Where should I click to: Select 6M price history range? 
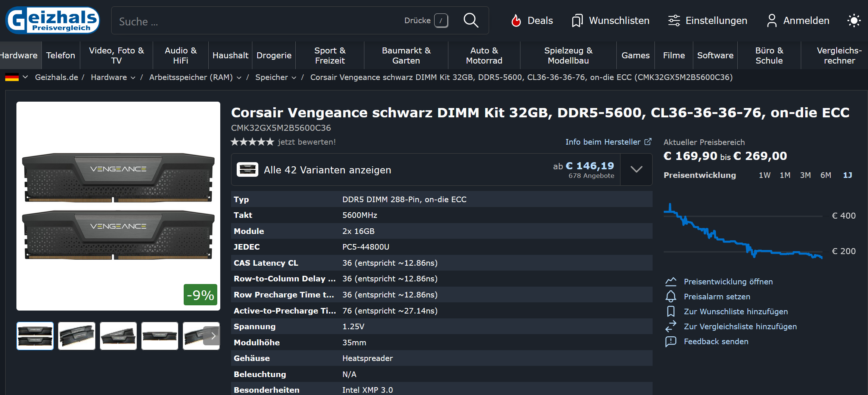(826, 175)
